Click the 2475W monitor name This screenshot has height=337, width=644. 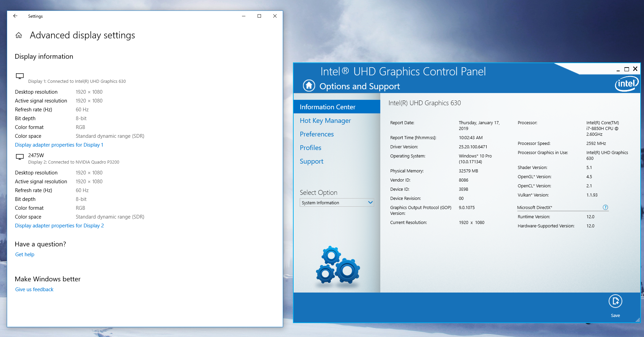pos(36,155)
